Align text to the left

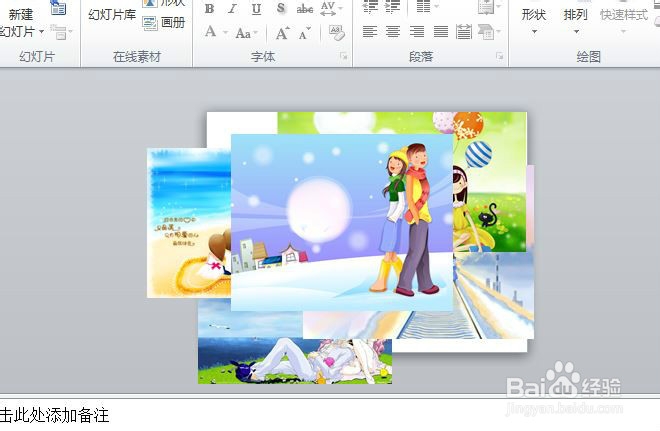[370, 32]
